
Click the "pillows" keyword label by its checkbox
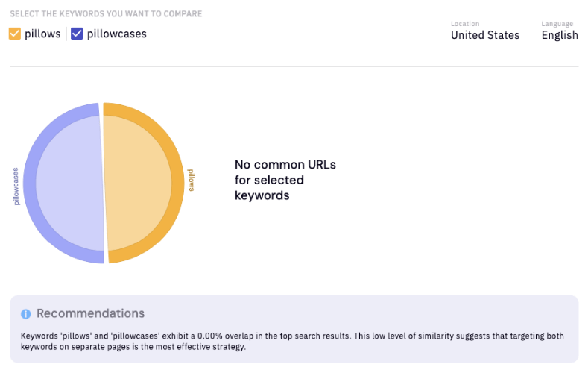pos(42,34)
